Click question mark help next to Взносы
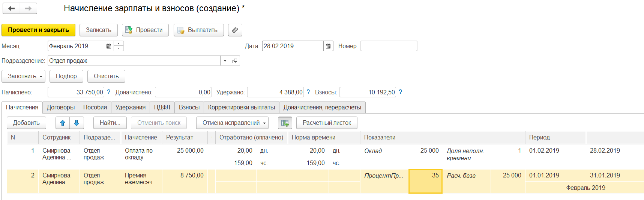The image size is (644, 200). coord(400,92)
